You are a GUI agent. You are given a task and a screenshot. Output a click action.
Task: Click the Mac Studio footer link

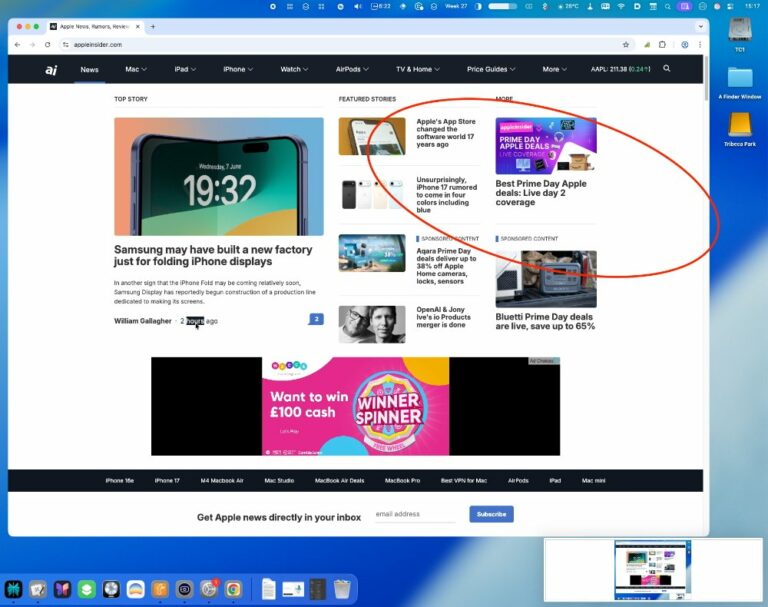pos(279,481)
